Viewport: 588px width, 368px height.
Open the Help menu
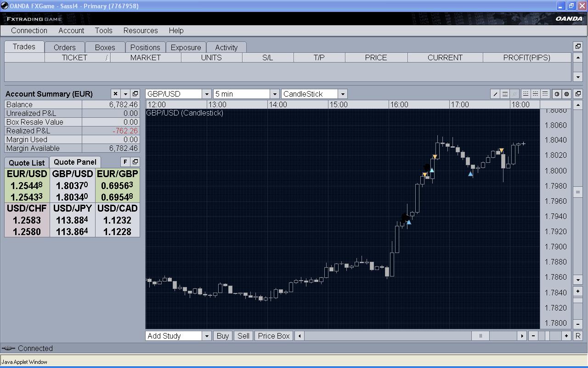pos(176,30)
